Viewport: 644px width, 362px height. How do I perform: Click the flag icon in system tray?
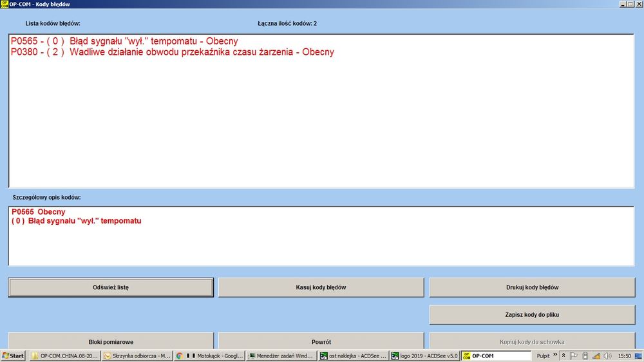[x=574, y=356]
